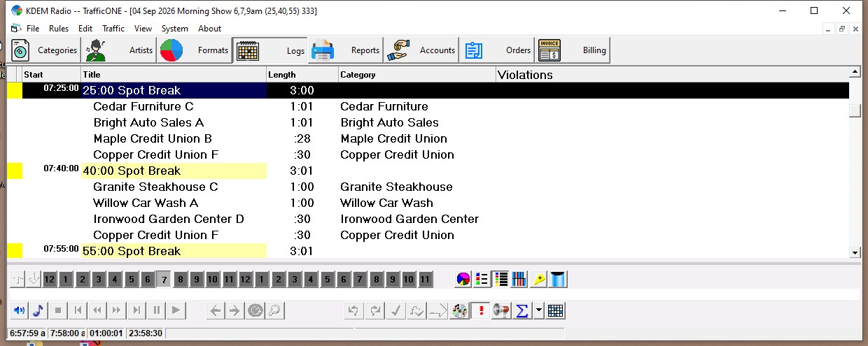868x346 pixels.
Task: Click the Violations column header
Action: tap(672, 74)
